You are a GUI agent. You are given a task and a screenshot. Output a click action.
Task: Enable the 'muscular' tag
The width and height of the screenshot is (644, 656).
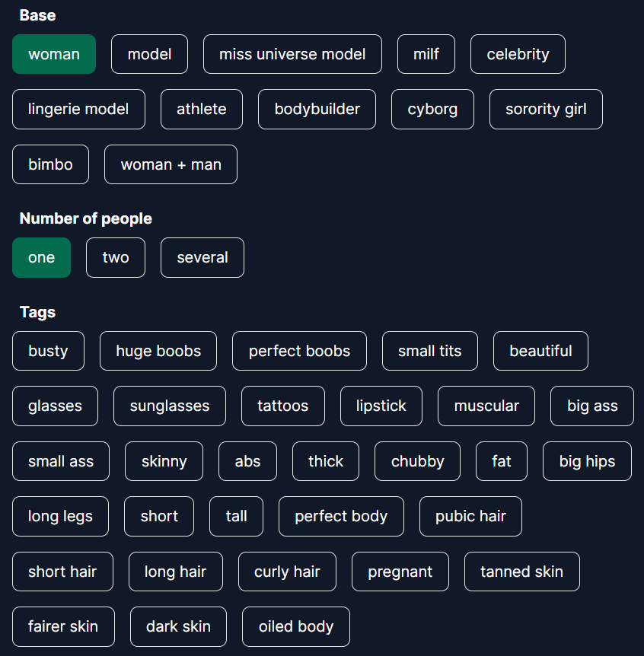coord(486,406)
